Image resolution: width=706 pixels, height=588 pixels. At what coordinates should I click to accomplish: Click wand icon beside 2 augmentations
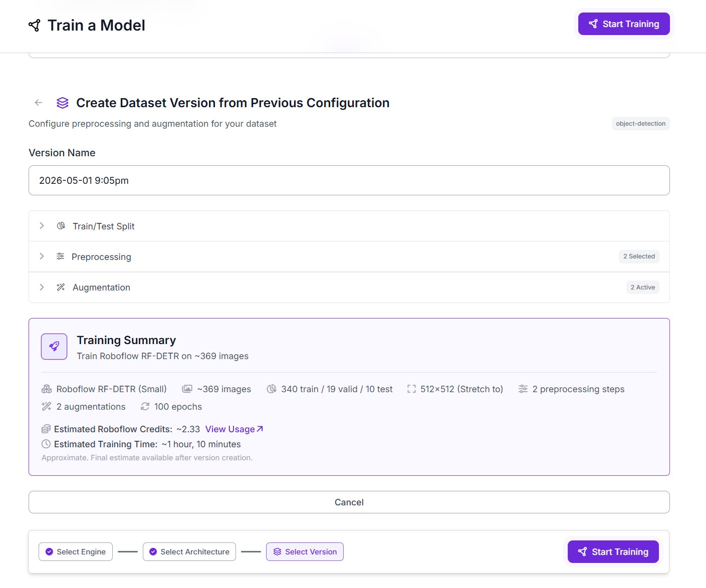(47, 407)
